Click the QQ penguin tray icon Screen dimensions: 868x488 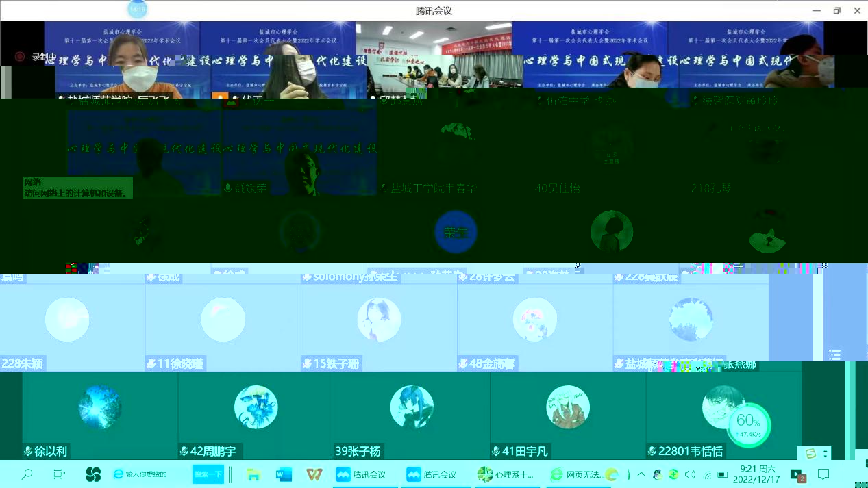tap(658, 474)
